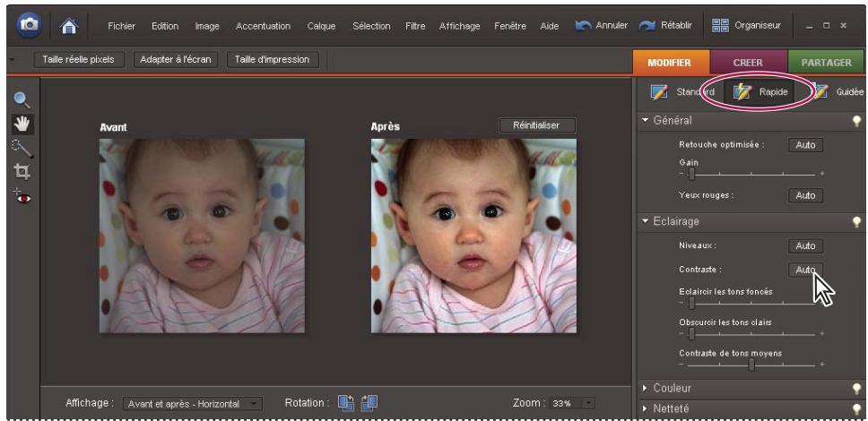Open the Calque menu
The width and height of the screenshot is (868, 421).
321,26
